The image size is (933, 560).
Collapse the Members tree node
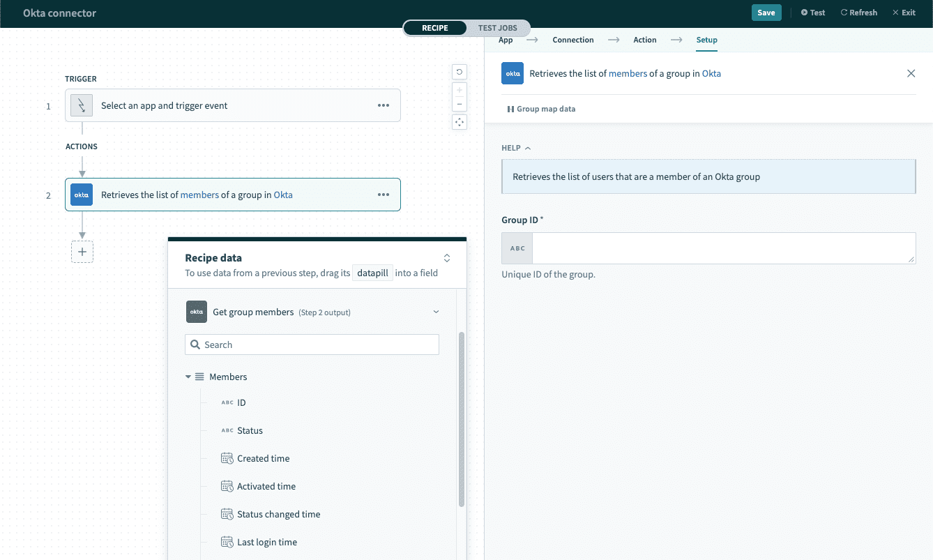188,377
